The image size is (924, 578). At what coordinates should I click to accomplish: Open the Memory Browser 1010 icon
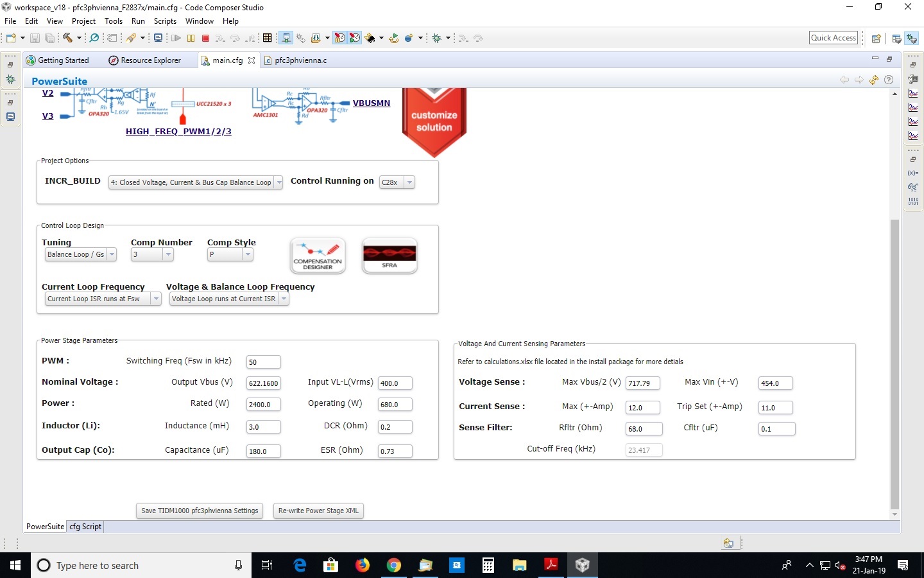pos(913,202)
